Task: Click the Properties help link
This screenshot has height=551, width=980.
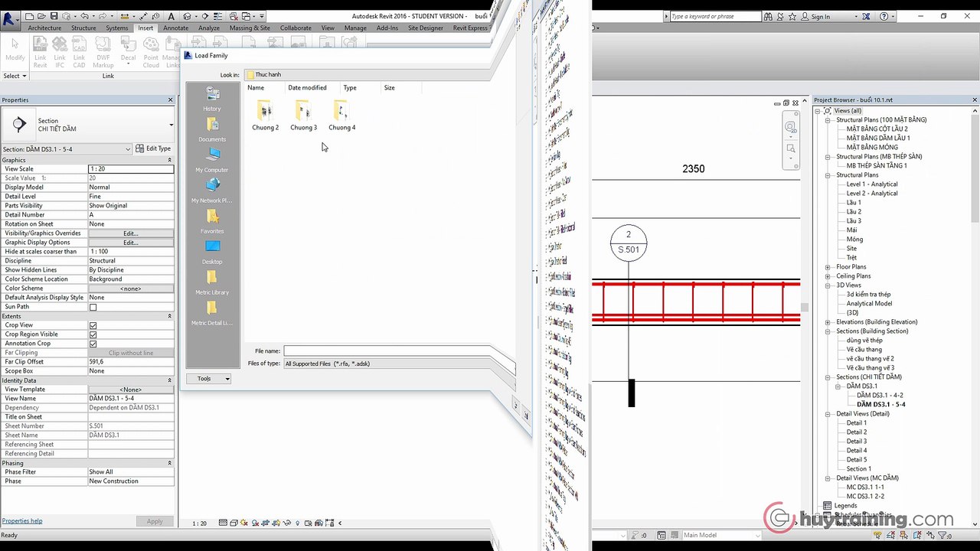Action: point(22,521)
